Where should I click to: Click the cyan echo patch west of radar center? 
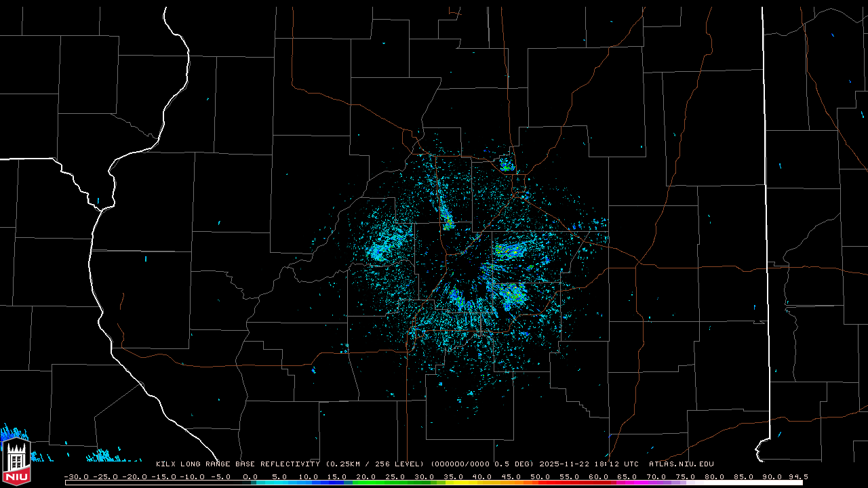click(x=382, y=249)
